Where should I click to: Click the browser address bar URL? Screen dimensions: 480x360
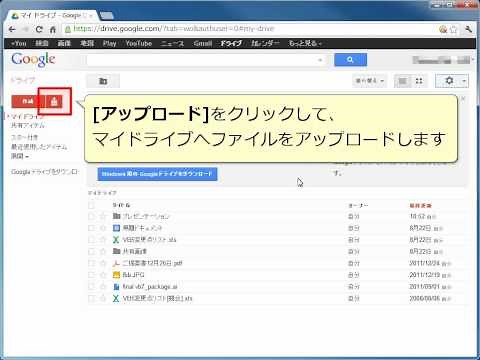[174, 29]
